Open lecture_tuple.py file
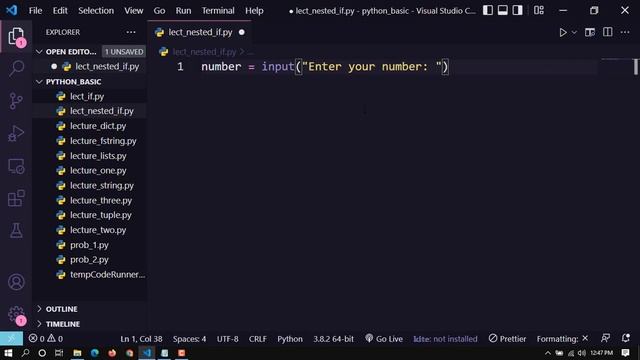The height and width of the screenshot is (360, 640). (100, 215)
